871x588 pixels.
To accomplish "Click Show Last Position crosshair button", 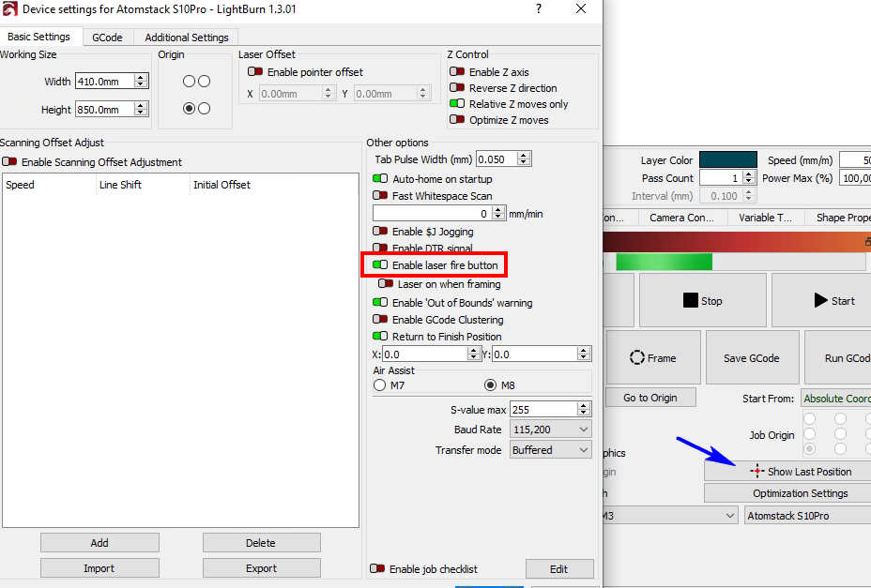I will [x=787, y=471].
